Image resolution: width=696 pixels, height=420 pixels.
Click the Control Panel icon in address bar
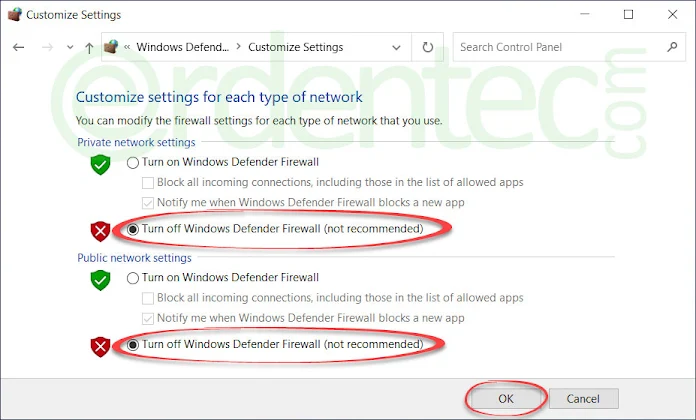point(111,47)
